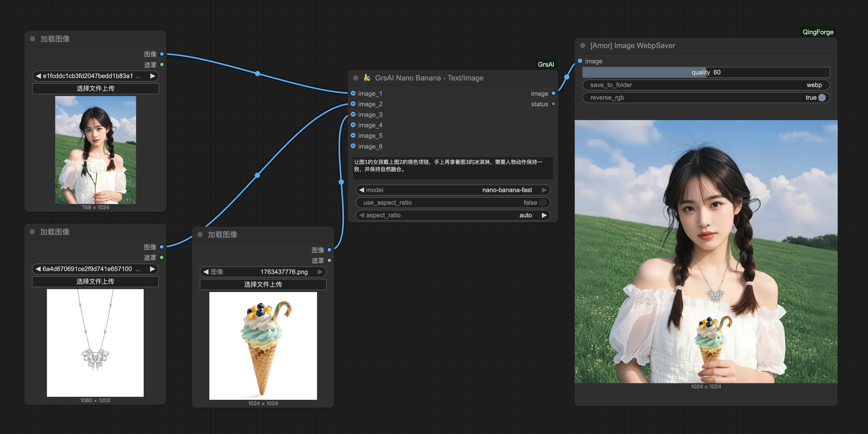Click mask output of ice cream loader
The image size is (868, 434).
click(x=329, y=260)
